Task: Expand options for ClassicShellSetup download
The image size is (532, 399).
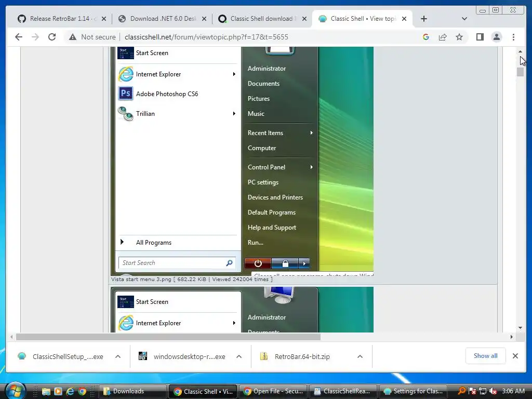Action: tap(118, 356)
